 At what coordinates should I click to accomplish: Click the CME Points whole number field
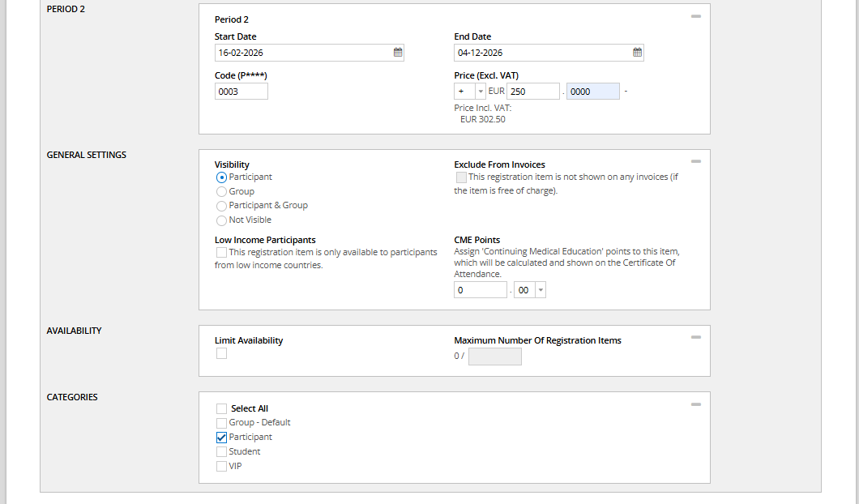click(480, 290)
